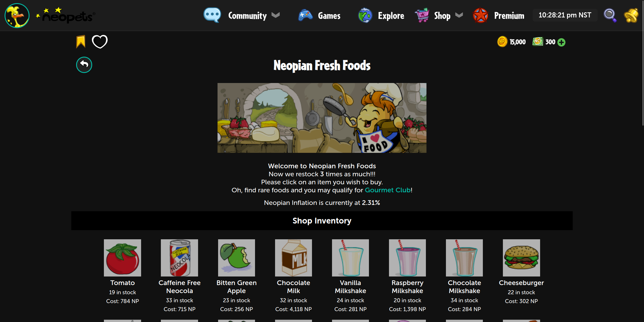This screenshot has height=322, width=644.
Task: Click the green plus to add Neocash
Action: [x=562, y=42]
